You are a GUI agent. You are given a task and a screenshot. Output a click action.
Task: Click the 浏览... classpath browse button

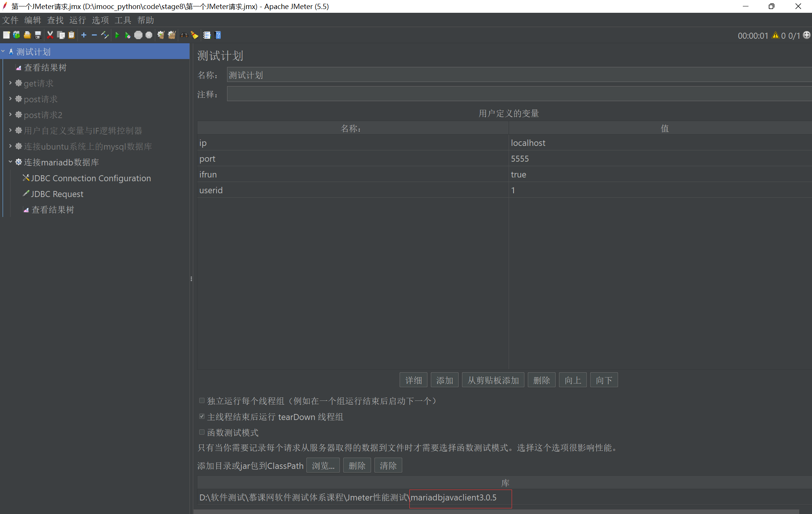pos(323,466)
